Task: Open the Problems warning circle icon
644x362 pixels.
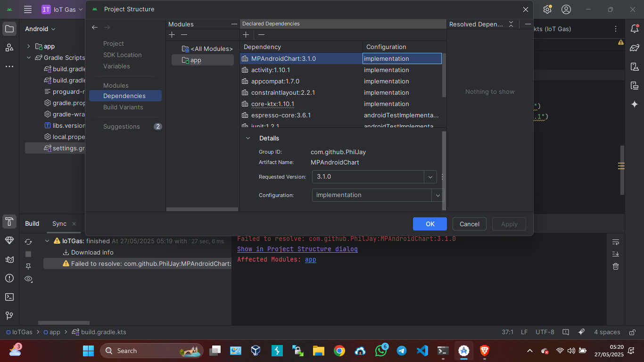Action: (9, 278)
